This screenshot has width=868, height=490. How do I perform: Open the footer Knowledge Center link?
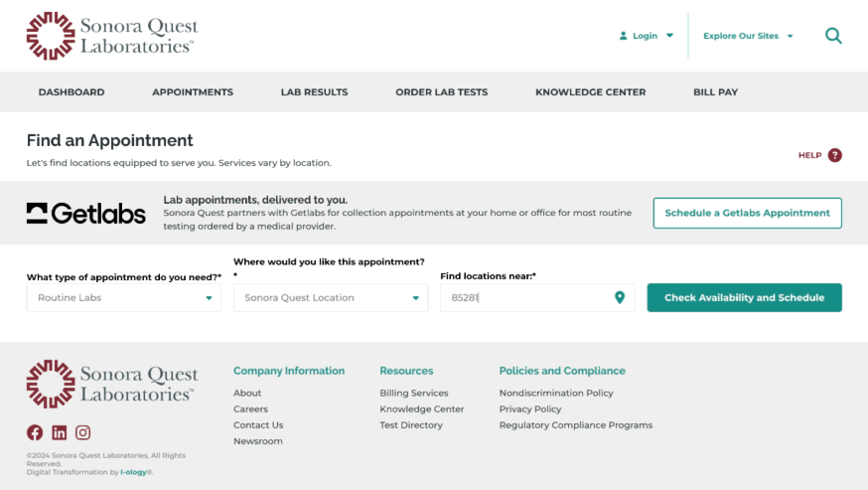click(422, 409)
